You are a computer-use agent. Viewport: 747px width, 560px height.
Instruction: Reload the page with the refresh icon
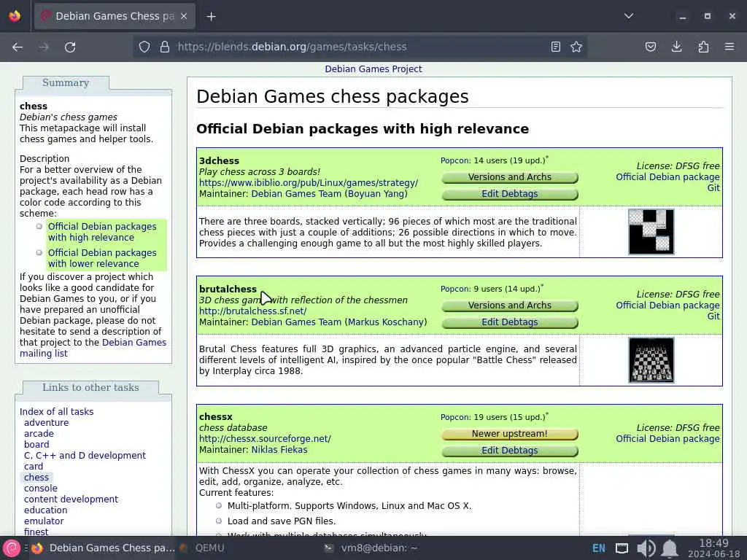pos(70,47)
